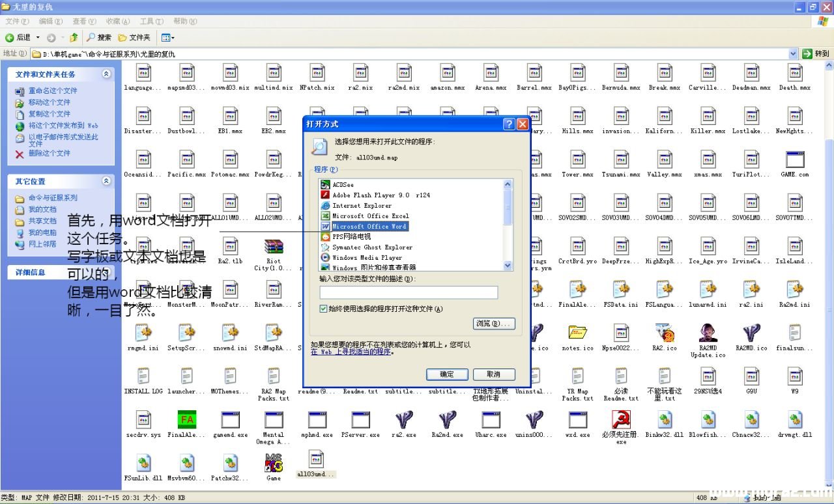Click the 确定 button in the dialog
Image resolution: width=834 pixels, height=504 pixels.
pos(447,374)
